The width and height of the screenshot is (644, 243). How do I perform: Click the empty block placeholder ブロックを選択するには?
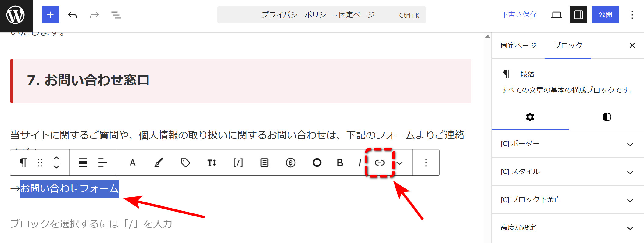click(91, 224)
